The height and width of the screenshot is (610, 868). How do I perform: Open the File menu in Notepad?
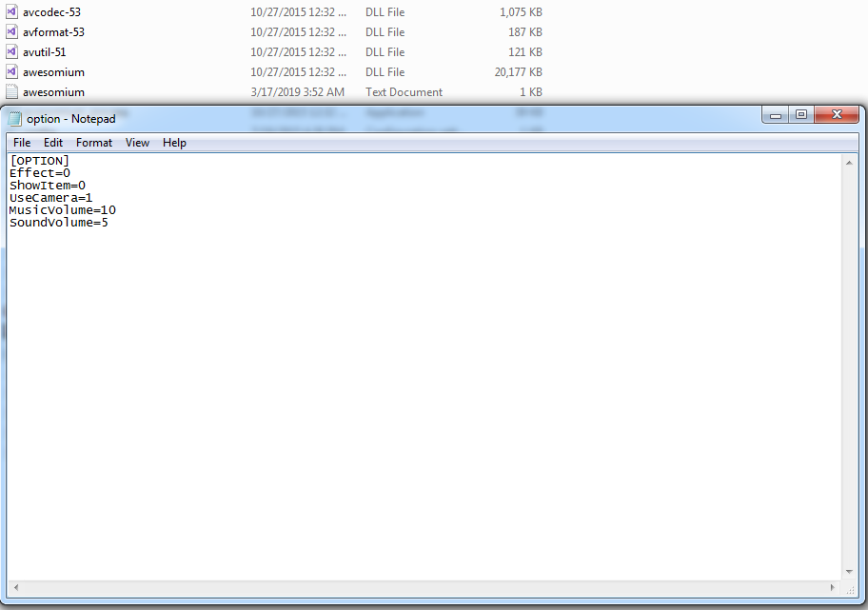pos(22,143)
